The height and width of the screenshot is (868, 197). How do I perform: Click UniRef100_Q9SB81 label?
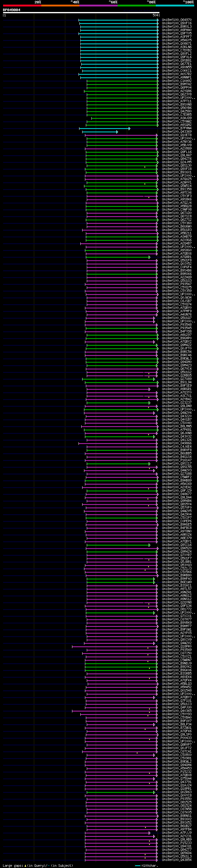point(177,61)
